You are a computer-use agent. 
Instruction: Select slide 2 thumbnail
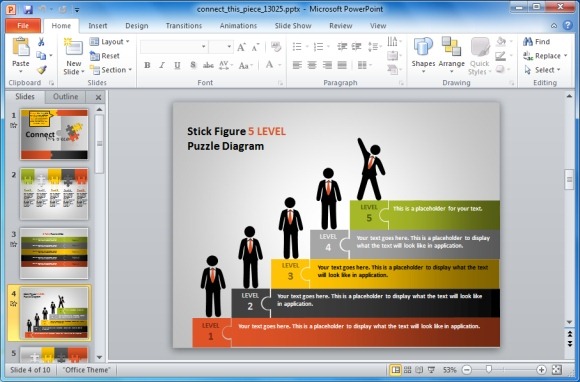click(x=54, y=194)
